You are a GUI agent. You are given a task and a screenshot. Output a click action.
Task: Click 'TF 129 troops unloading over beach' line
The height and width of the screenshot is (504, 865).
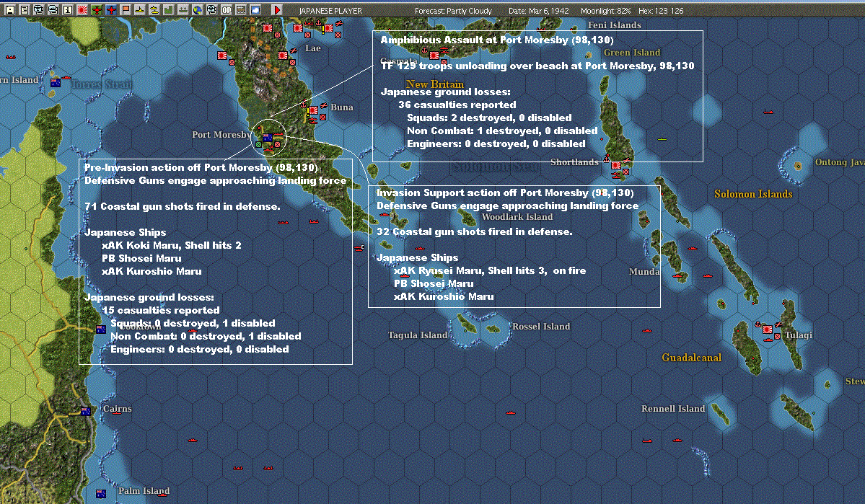[538, 66]
